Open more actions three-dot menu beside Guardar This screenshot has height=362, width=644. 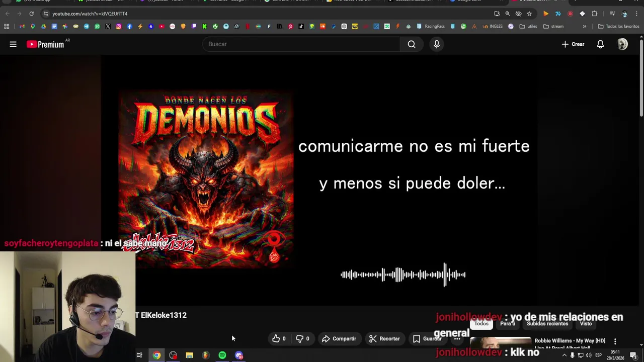coord(457,339)
